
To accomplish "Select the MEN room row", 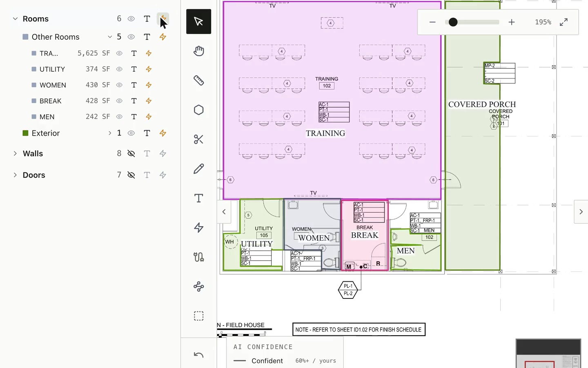I will click(x=90, y=117).
